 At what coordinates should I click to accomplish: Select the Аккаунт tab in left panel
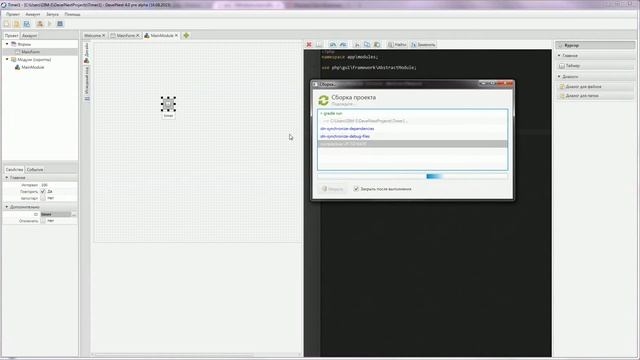pyautogui.click(x=29, y=36)
